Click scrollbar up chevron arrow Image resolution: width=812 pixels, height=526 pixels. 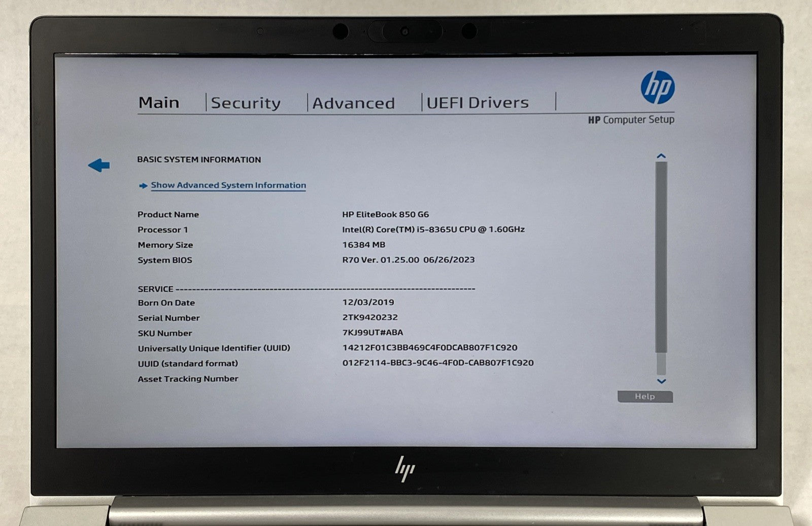[x=661, y=156]
